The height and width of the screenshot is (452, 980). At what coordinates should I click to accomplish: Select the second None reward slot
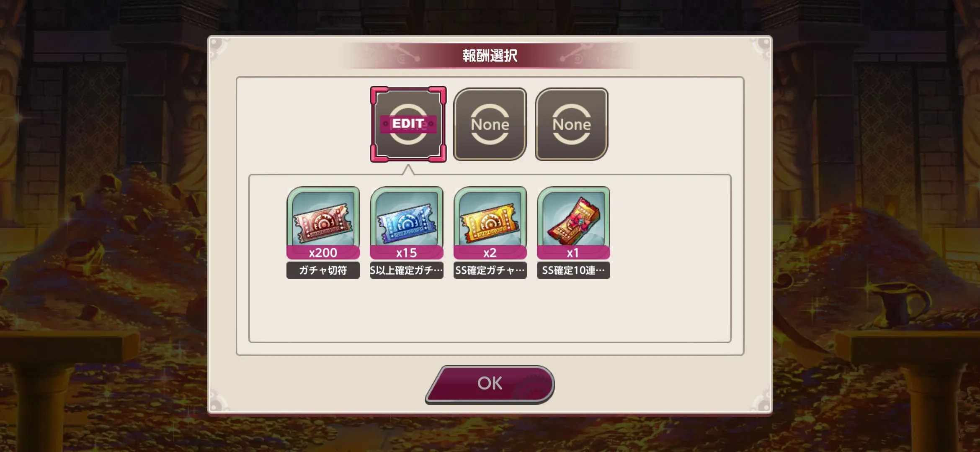[490, 124]
